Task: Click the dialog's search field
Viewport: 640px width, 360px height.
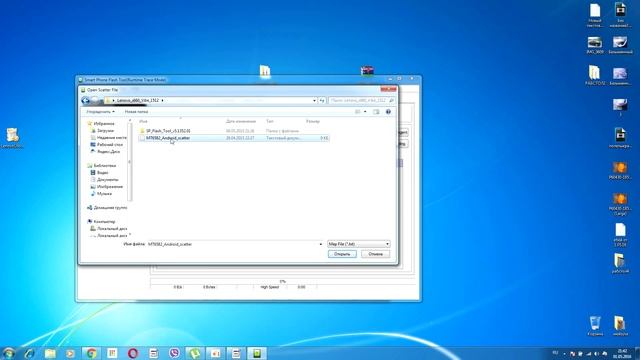Action: [x=362, y=100]
